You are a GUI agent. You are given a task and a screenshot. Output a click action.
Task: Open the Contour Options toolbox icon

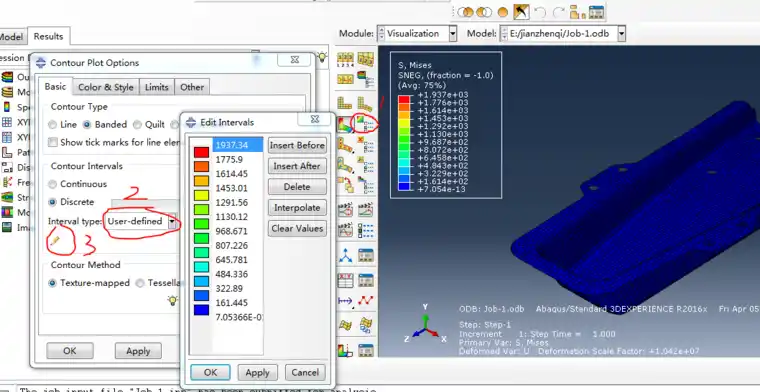click(x=365, y=123)
